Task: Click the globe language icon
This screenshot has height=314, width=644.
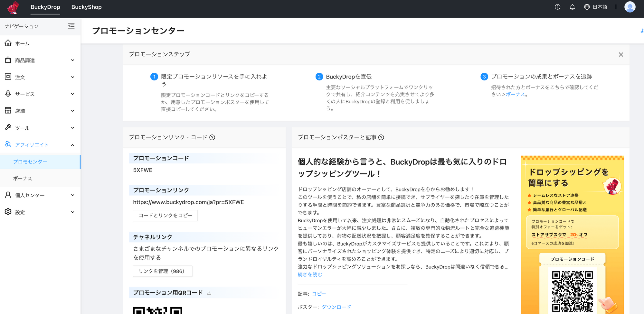Action: tap(587, 7)
